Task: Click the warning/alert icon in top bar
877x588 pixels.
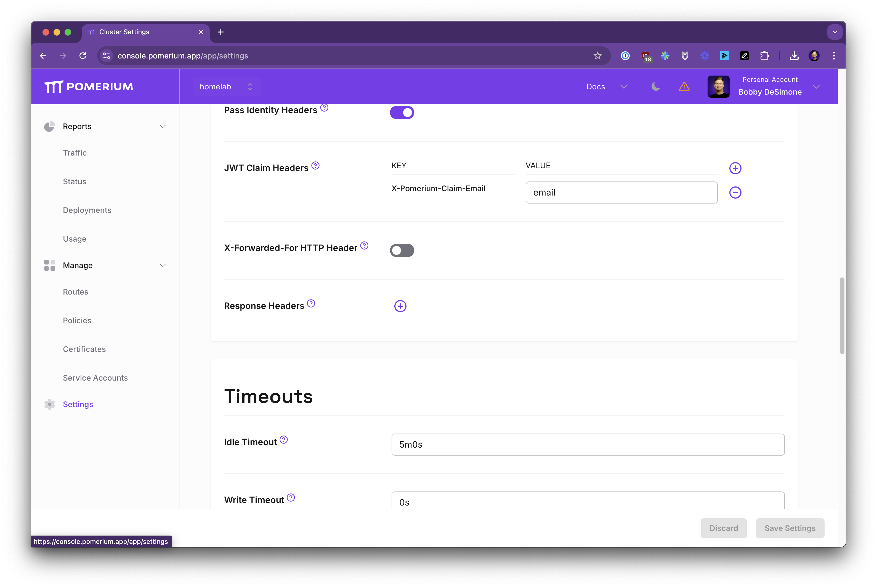Action: pos(685,86)
